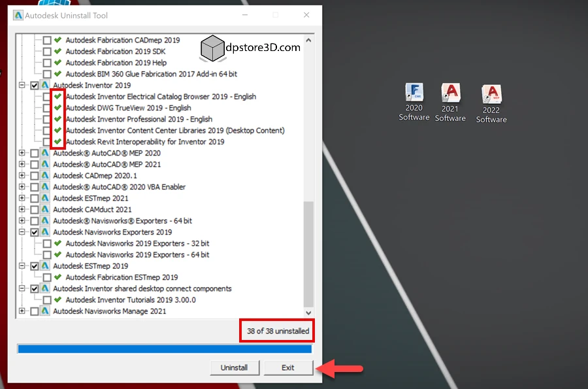
Task: Select the "Autodesk CAMduct 2021" label
Action: (x=92, y=209)
